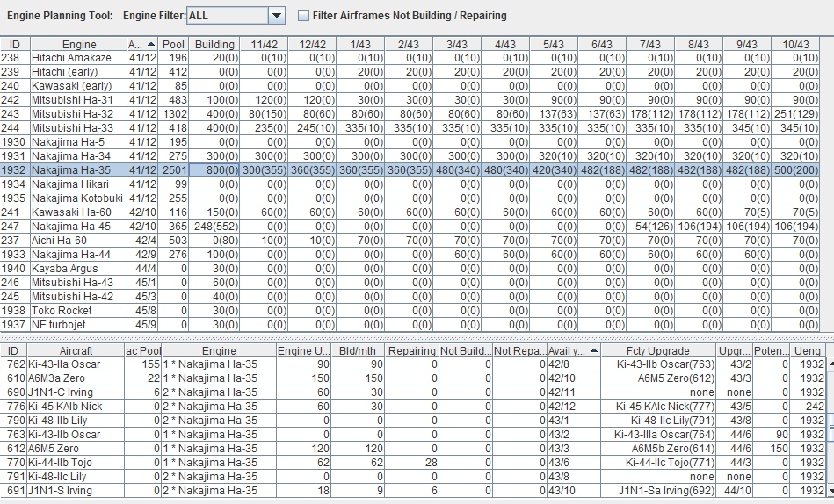
Task: Click the Repairing column header in aircraft table
Action: coord(411,351)
